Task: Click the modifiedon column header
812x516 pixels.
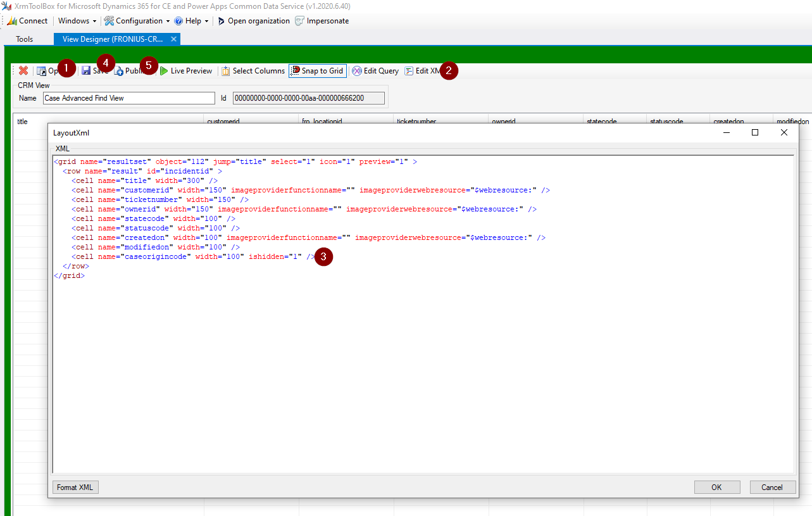Action: [x=792, y=120]
